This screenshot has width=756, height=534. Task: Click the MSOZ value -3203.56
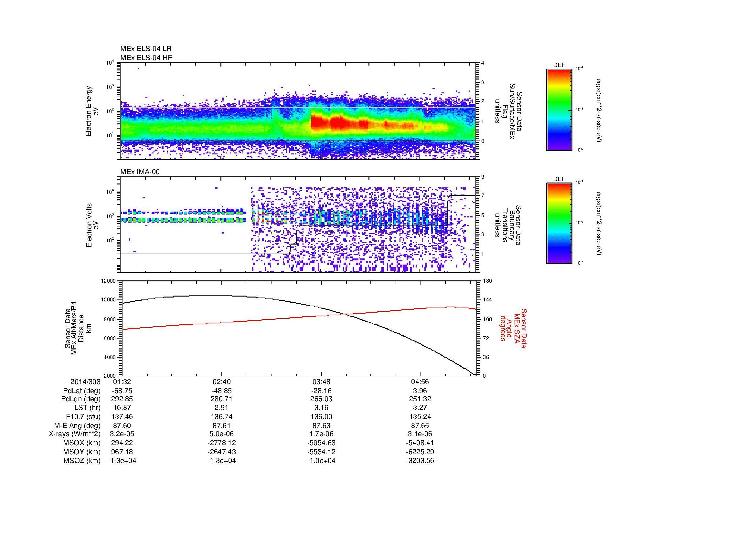point(420,461)
